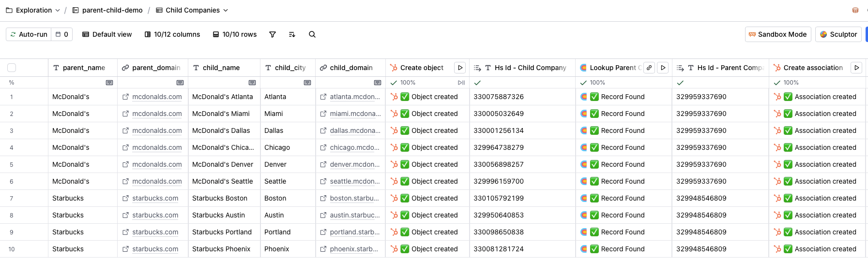Screen dimensions: 868x260
Task: Run the Create association column play button
Action: pyautogui.click(x=857, y=68)
